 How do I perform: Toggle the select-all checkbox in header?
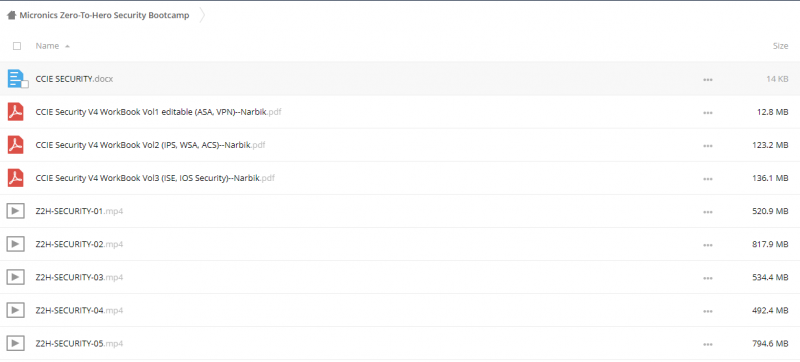coord(17,46)
